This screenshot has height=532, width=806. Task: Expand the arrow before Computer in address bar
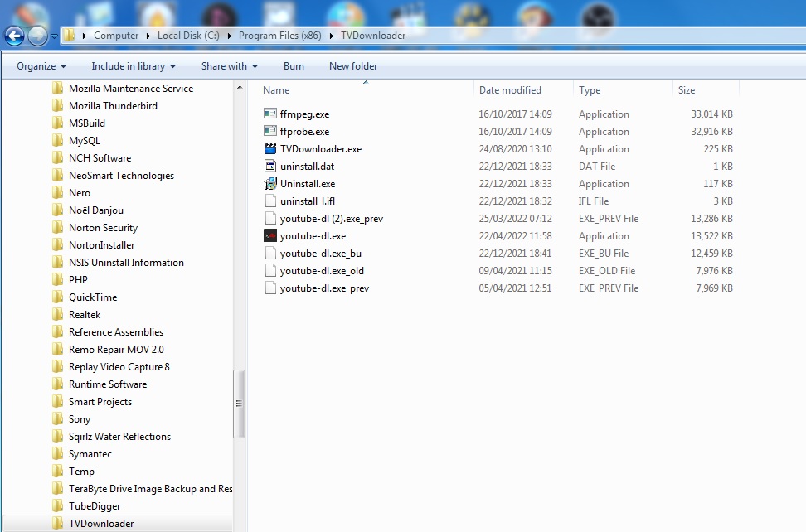pos(84,36)
